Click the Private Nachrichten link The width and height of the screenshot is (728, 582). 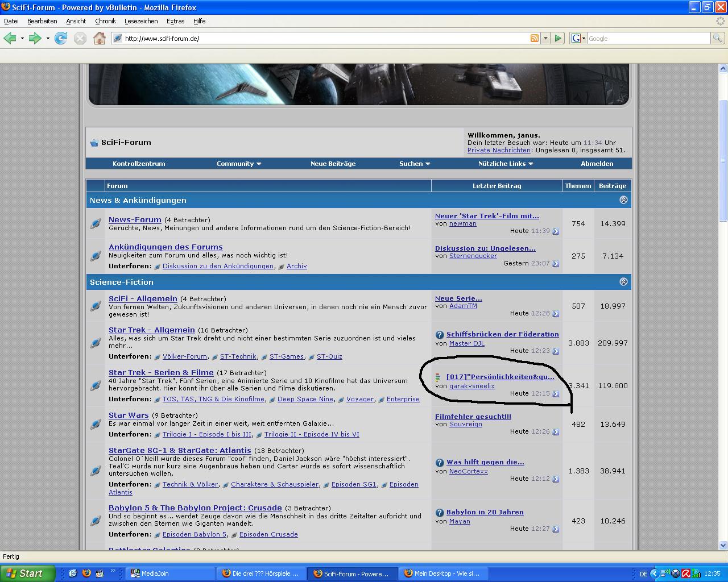499,150
